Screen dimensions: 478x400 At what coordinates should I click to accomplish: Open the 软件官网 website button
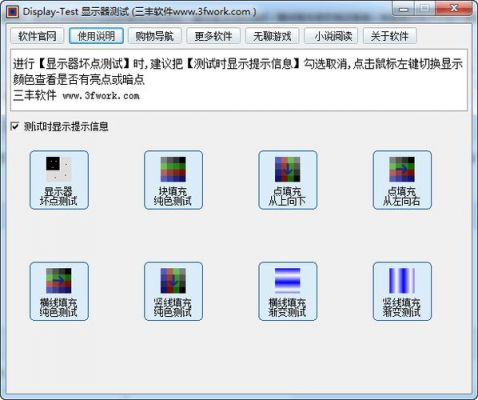click(x=37, y=36)
